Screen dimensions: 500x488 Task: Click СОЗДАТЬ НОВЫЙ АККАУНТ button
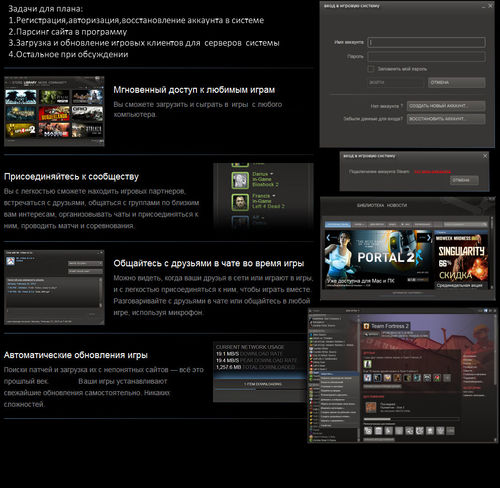(446, 106)
